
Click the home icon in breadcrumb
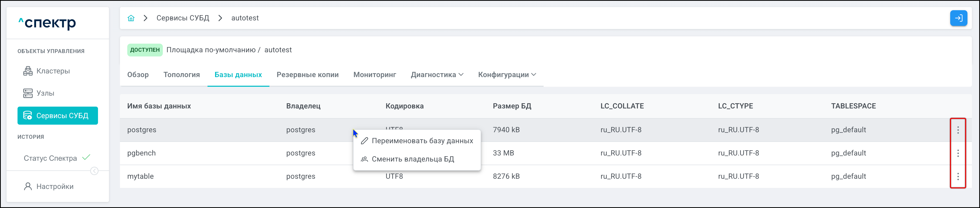coord(131,18)
